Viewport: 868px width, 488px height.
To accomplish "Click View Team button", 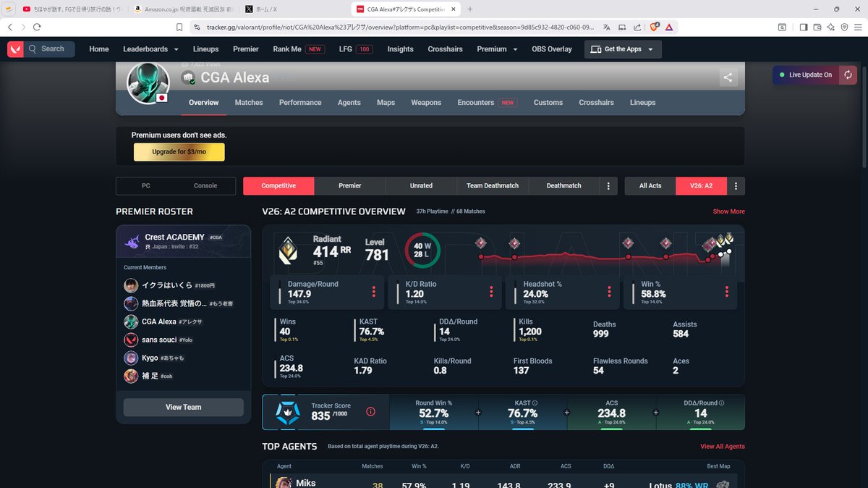I will (183, 407).
